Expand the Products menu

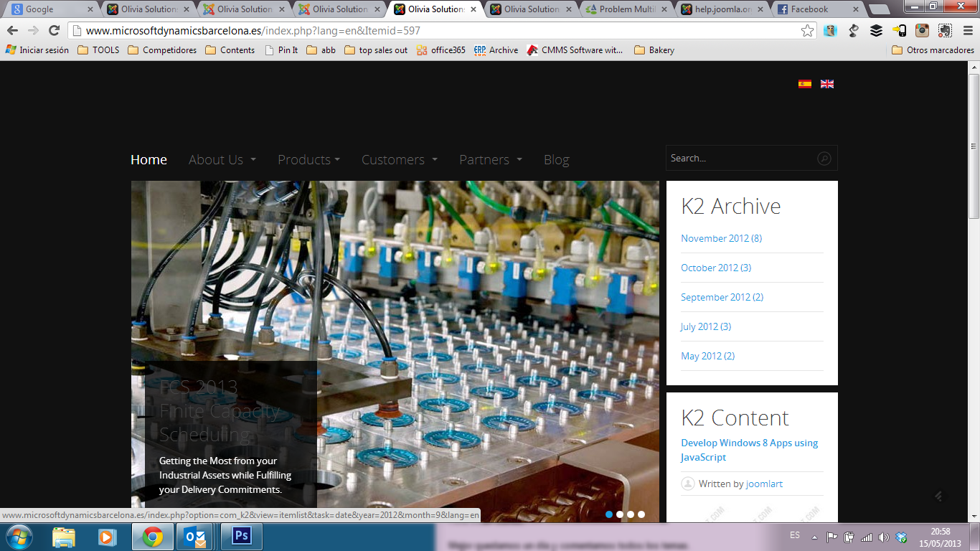[309, 160]
